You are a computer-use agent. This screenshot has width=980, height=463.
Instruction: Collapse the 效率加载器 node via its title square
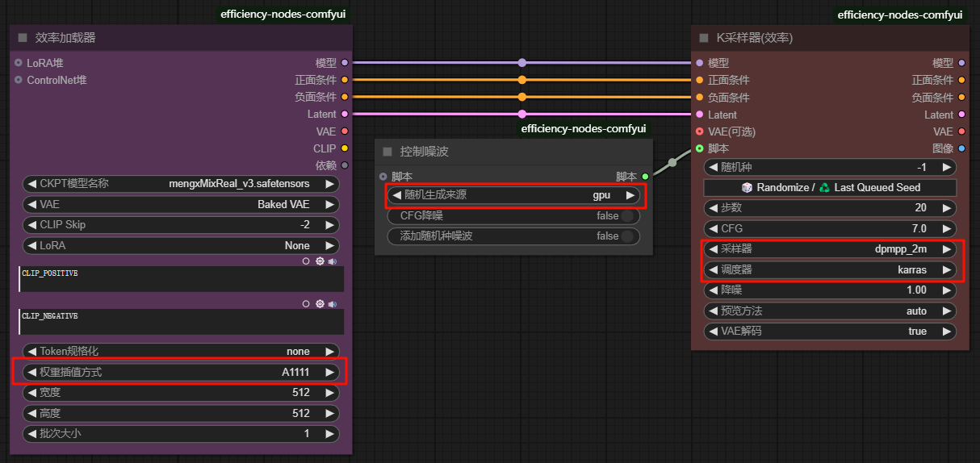pos(23,38)
